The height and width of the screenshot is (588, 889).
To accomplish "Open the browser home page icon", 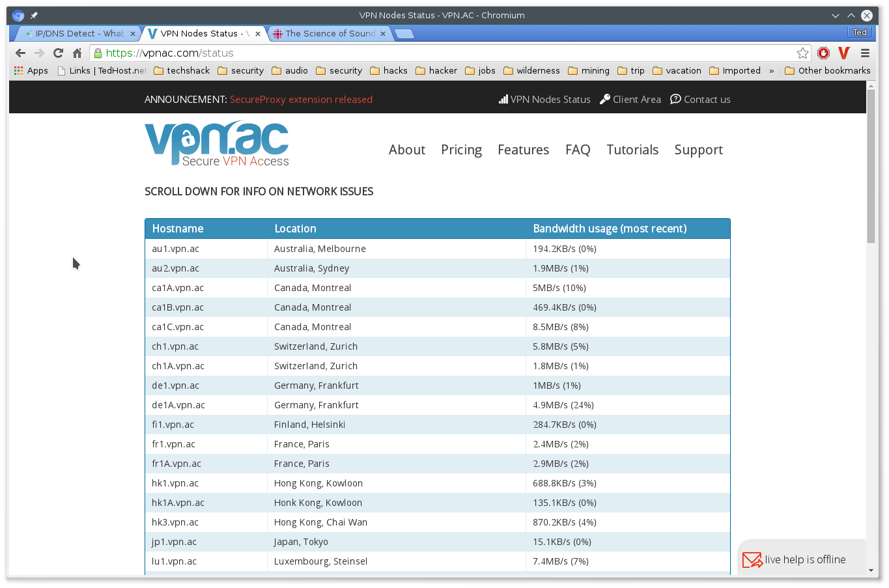I will [x=77, y=53].
